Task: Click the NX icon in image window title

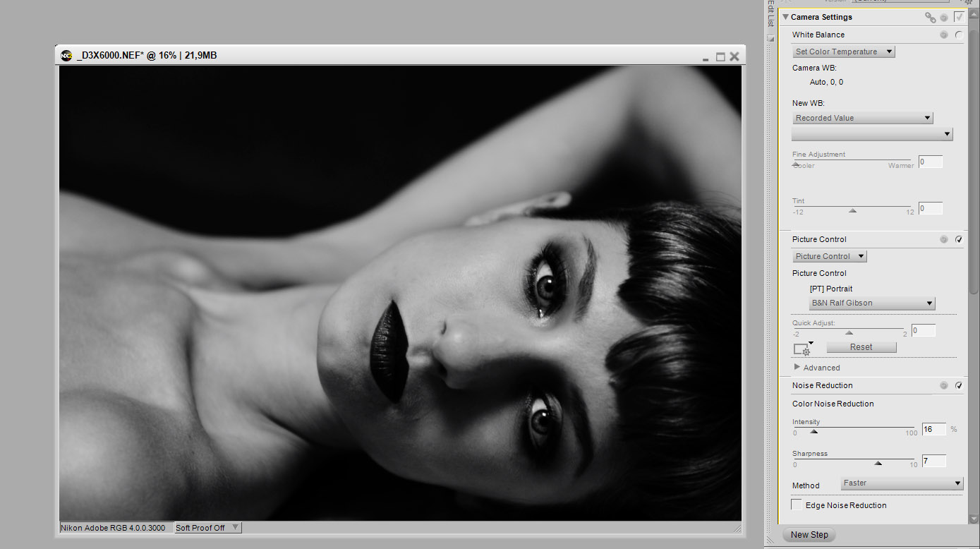Action: click(66, 55)
